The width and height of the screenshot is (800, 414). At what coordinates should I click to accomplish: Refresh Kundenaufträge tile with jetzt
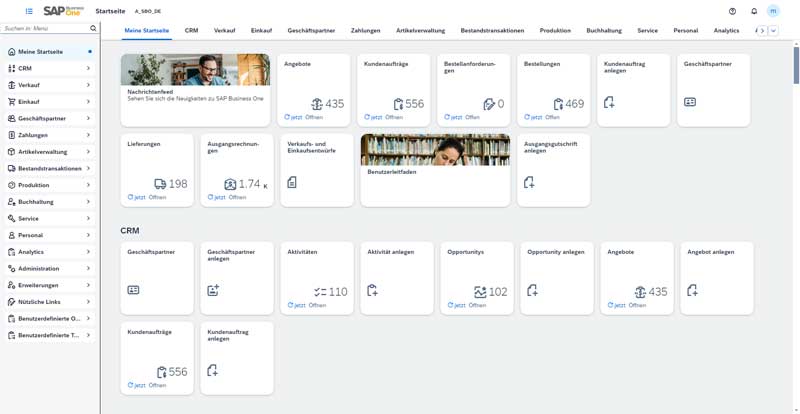tap(374, 117)
